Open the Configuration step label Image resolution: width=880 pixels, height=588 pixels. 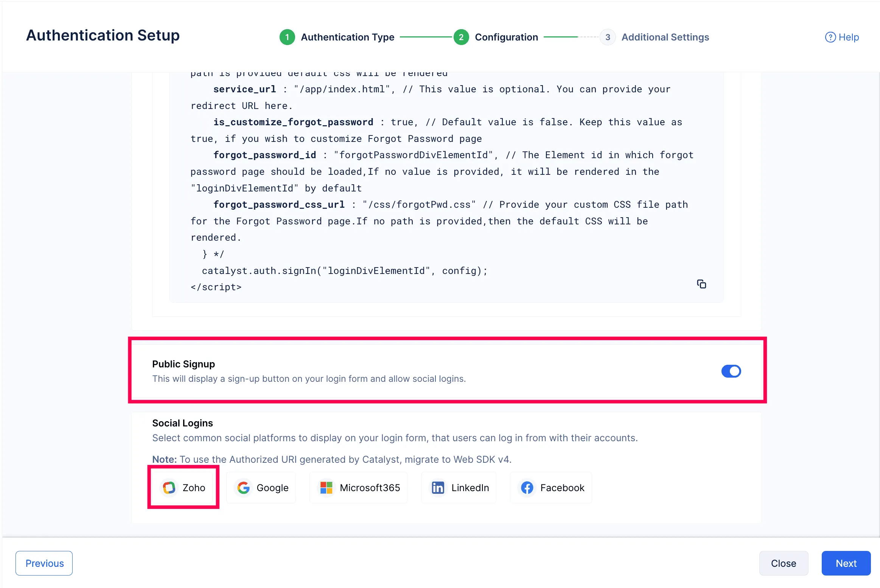pyautogui.click(x=506, y=37)
